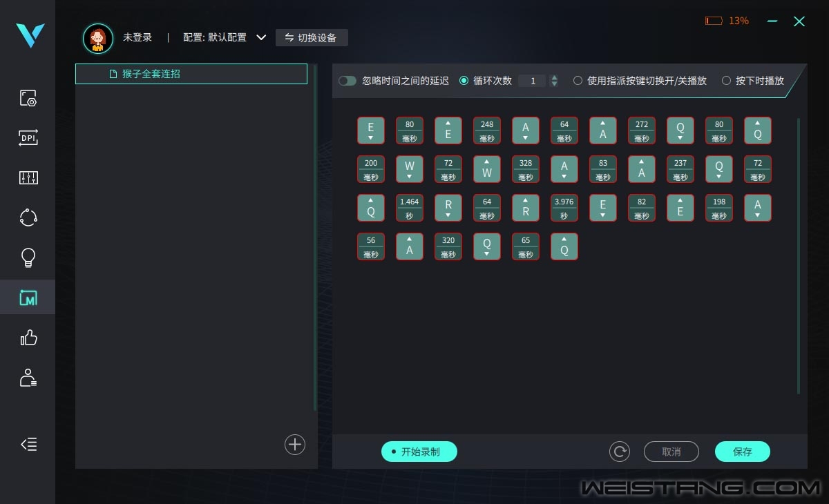This screenshot has width=829, height=504.
Task: Click the 切换设备 button
Action: (x=312, y=37)
